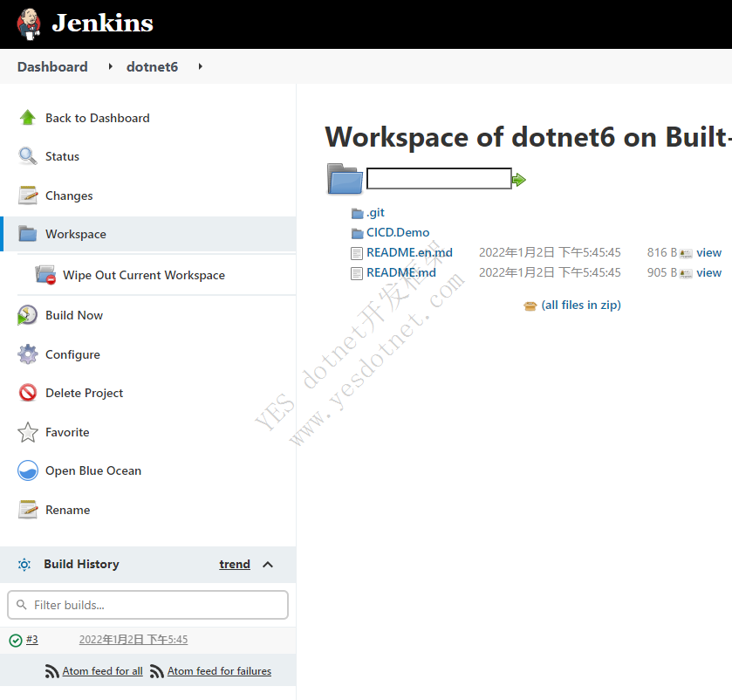
Task: Click the Build Now clock icon
Action: (27, 315)
